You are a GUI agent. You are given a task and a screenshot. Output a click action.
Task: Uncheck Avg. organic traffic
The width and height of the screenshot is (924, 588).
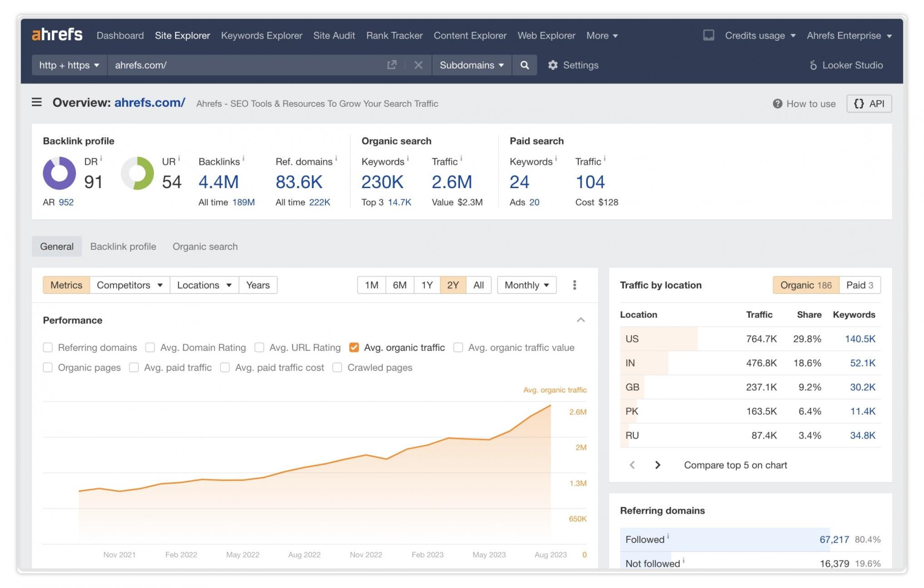click(354, 348)
